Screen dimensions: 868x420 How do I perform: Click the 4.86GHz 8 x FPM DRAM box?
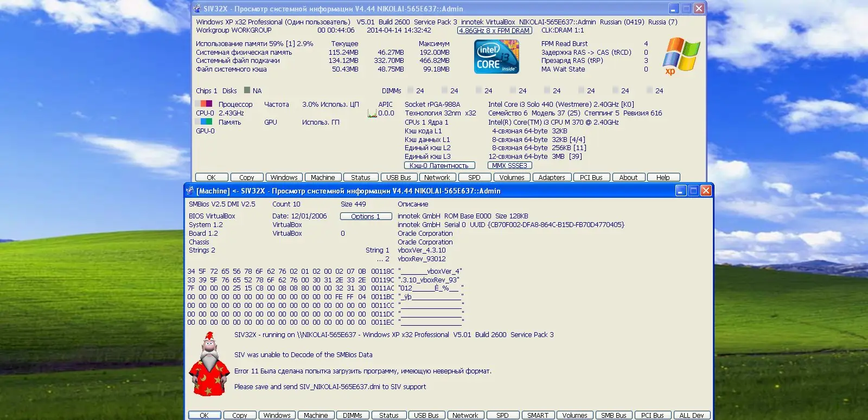495,30
